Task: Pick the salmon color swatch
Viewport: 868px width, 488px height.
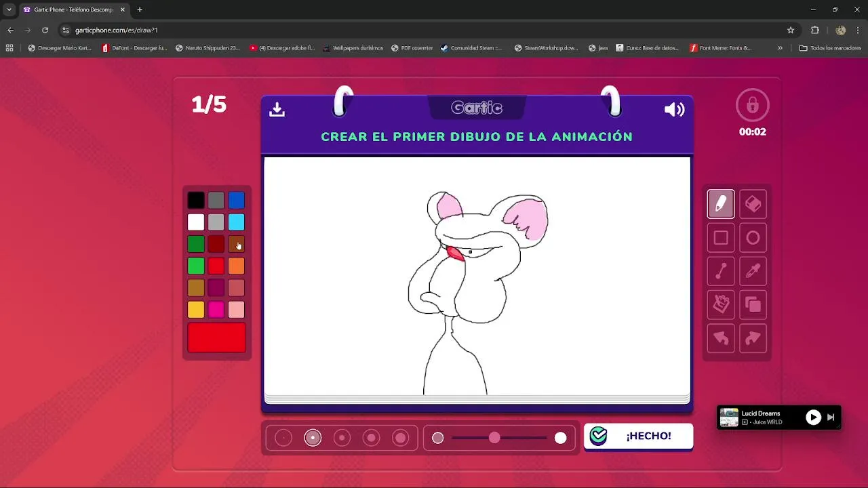Action: pos(236,288)
